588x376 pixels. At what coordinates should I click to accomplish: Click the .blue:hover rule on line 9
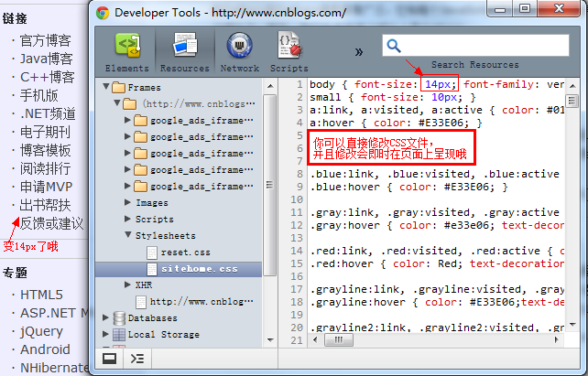tap(408, 187)
